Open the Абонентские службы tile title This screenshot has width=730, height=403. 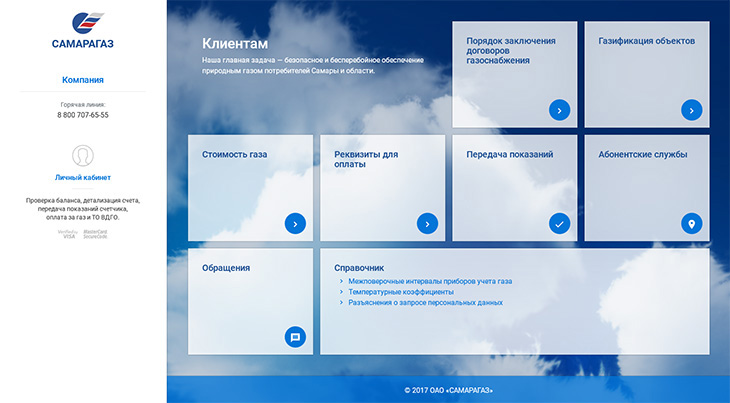642,154
